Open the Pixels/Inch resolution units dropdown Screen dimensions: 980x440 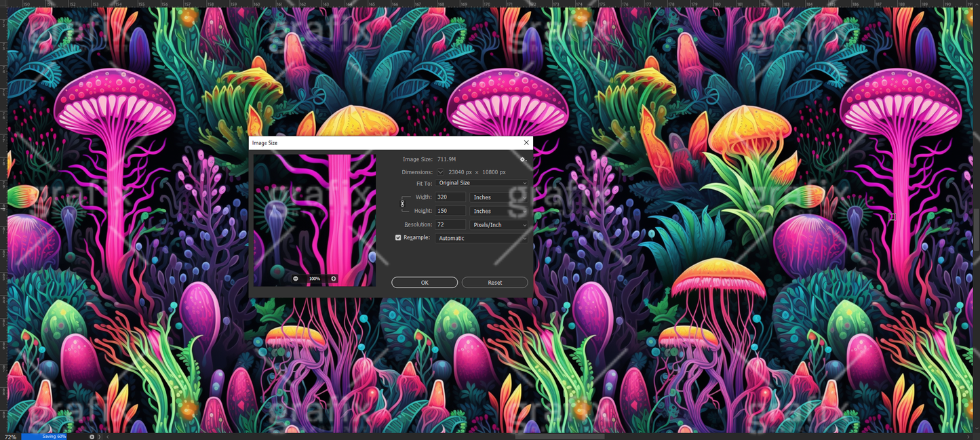[x=498, y=224]
